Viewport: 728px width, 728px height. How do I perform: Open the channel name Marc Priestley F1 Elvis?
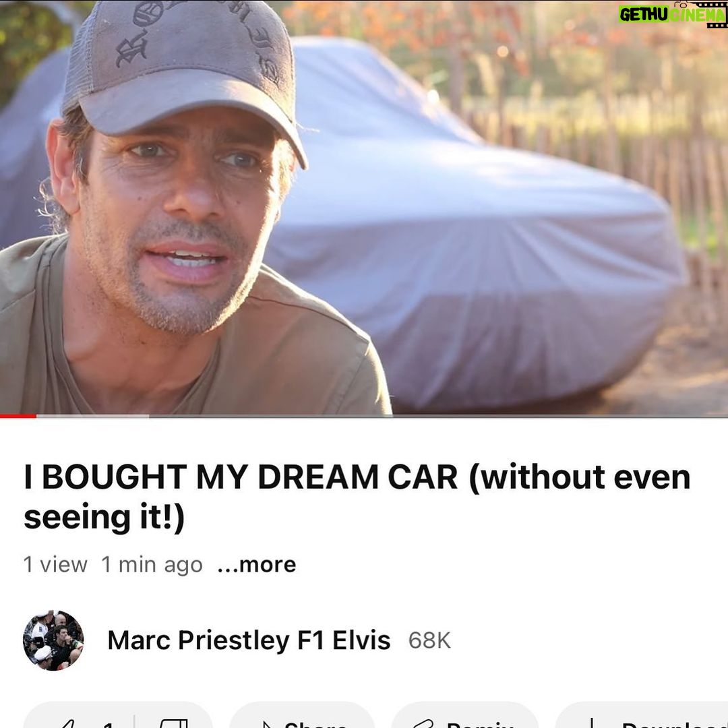tap(249, 640)
